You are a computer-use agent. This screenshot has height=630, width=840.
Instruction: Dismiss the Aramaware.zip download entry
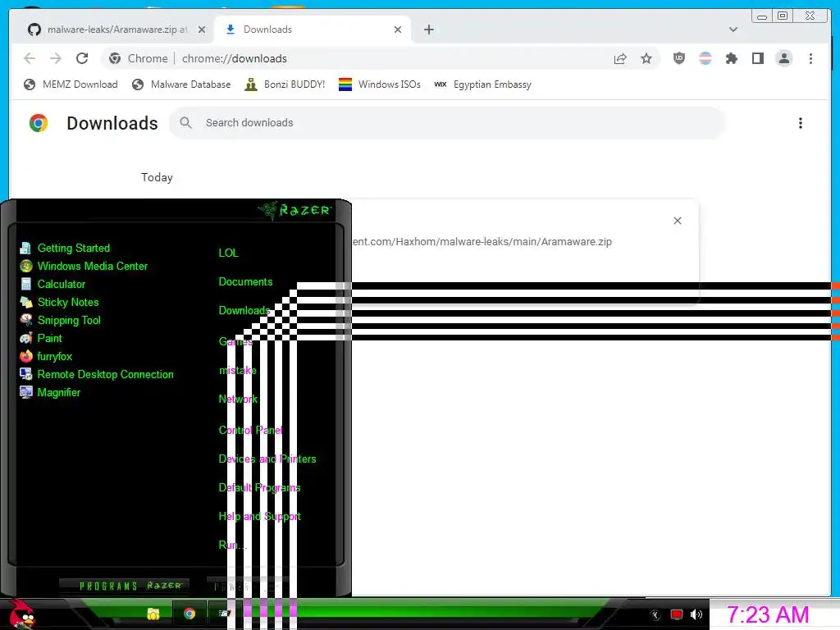[x=677, y=221]
